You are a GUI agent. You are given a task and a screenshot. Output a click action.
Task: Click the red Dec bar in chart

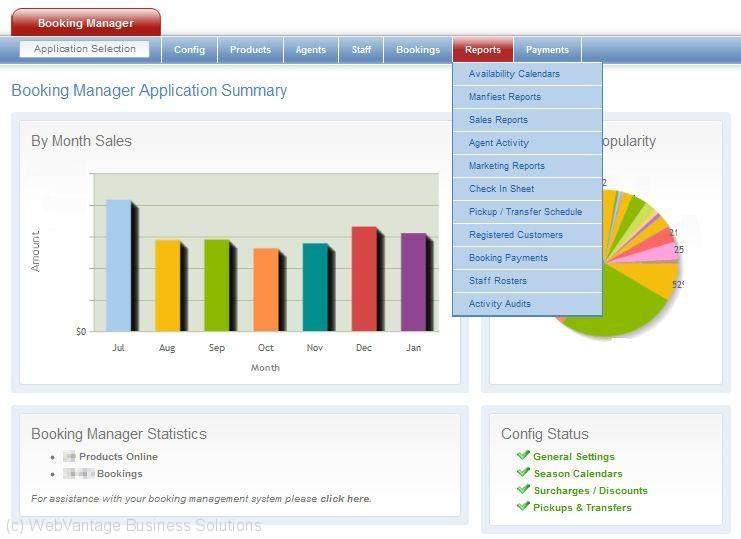tap(364, 278)
